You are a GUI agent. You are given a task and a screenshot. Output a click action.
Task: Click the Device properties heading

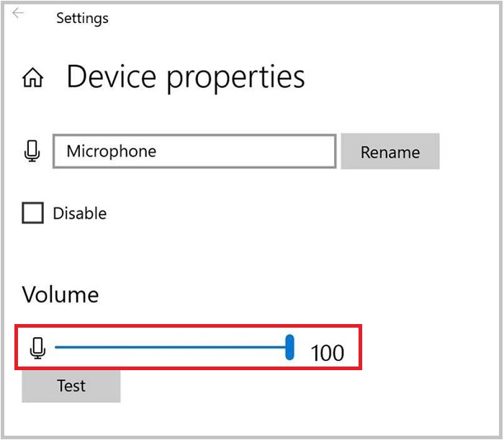(x=186, y=77)
